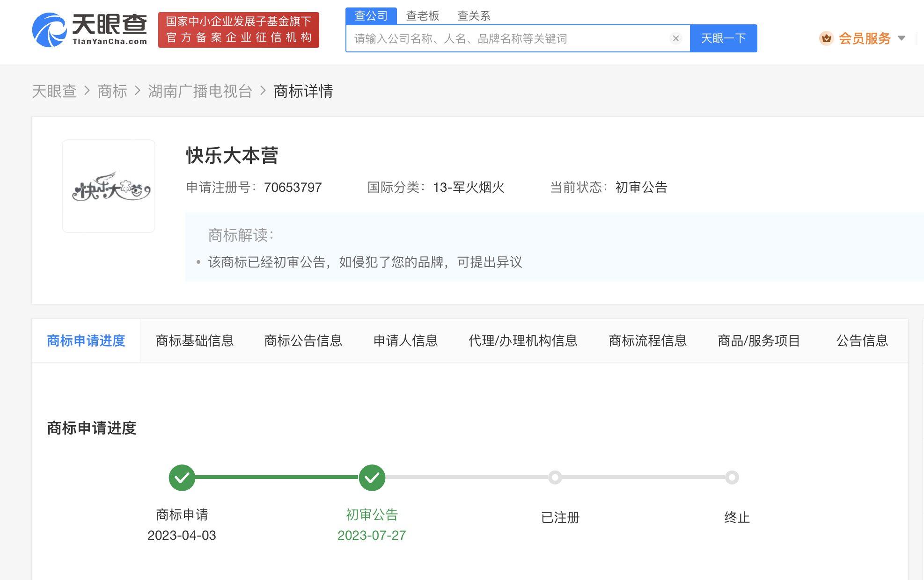
Task: Click the gray circle at 已注册 milestone
Action: pyautogui.click(x=555, y=478)
